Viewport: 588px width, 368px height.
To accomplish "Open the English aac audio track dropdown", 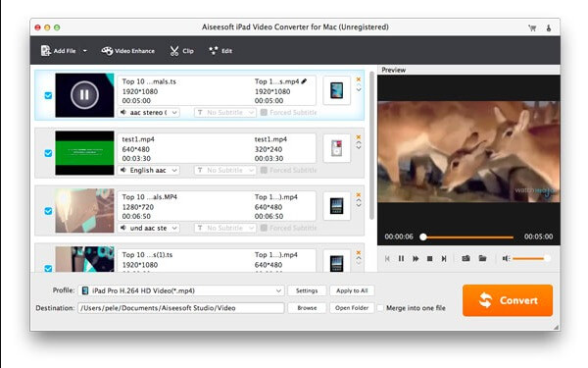I will (x=149, y=170).
